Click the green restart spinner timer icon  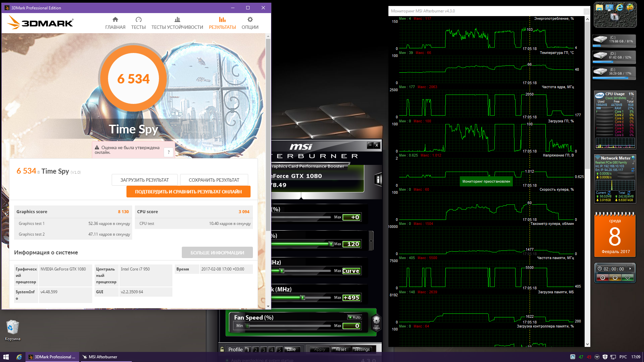coord(627,278)
